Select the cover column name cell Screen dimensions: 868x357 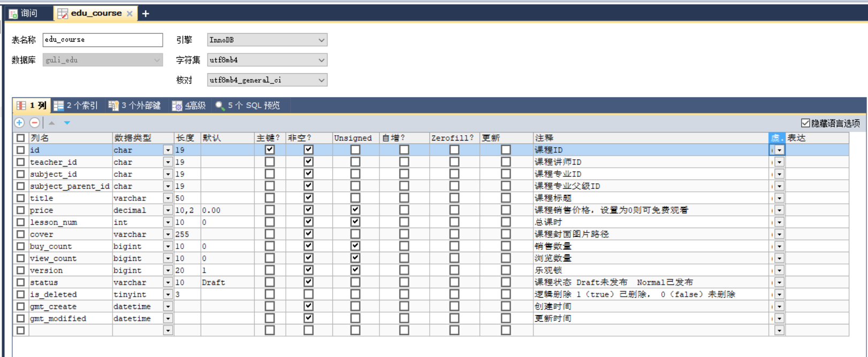[70, 234]
